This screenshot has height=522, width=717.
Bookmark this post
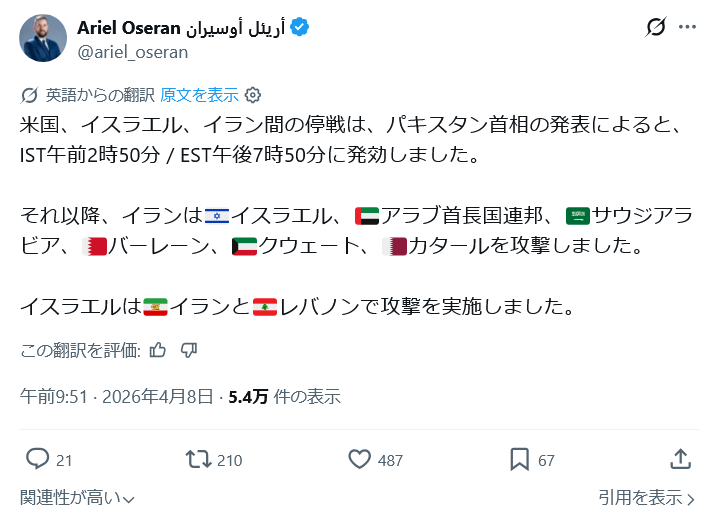tap(520, 459)
